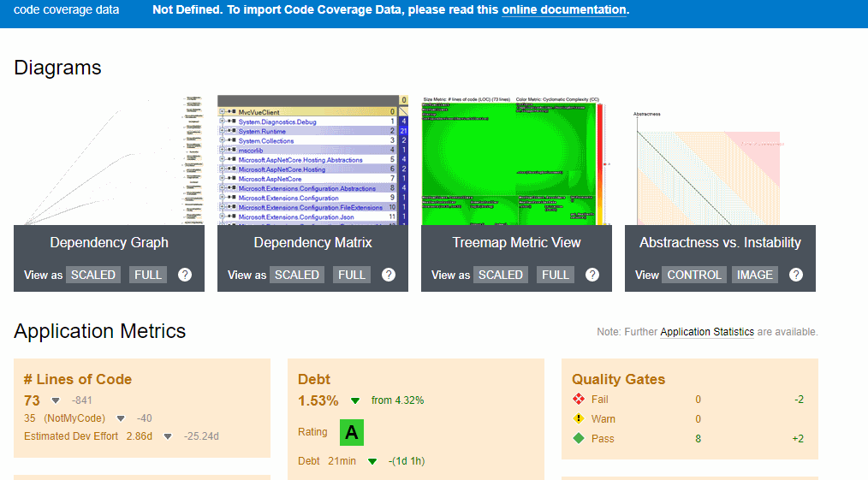The height and width of the screenshot is (480, 868).
Task: View Treemap Metric View as SCALED
Action: [500, 275]
